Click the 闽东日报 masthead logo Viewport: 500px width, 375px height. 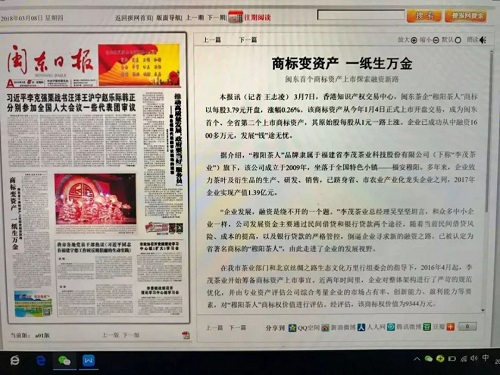[x=50, y=61]
